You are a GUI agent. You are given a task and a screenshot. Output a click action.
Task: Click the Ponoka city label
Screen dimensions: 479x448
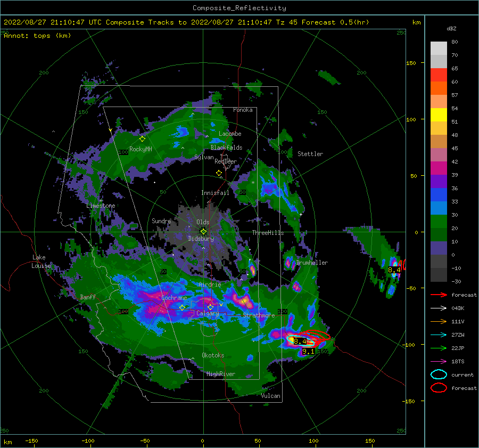coord(243,110)
